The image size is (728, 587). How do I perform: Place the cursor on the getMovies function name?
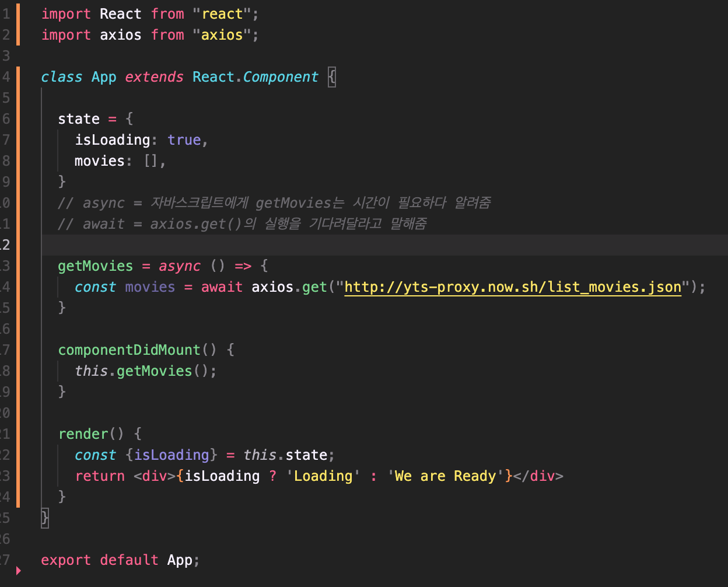click(95, 265)
